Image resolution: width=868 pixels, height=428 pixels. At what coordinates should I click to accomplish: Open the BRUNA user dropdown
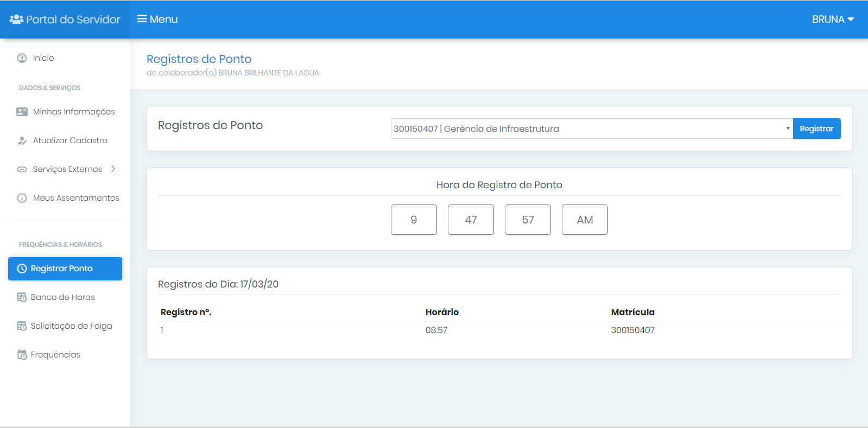click(833, 20)
